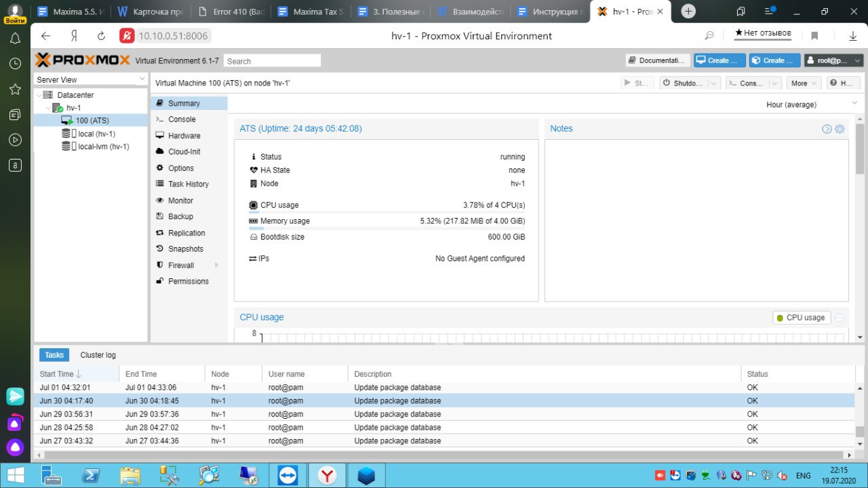Open the Yandex home button
This screenshot has height=488, width=868.
[x=74, y=36]
